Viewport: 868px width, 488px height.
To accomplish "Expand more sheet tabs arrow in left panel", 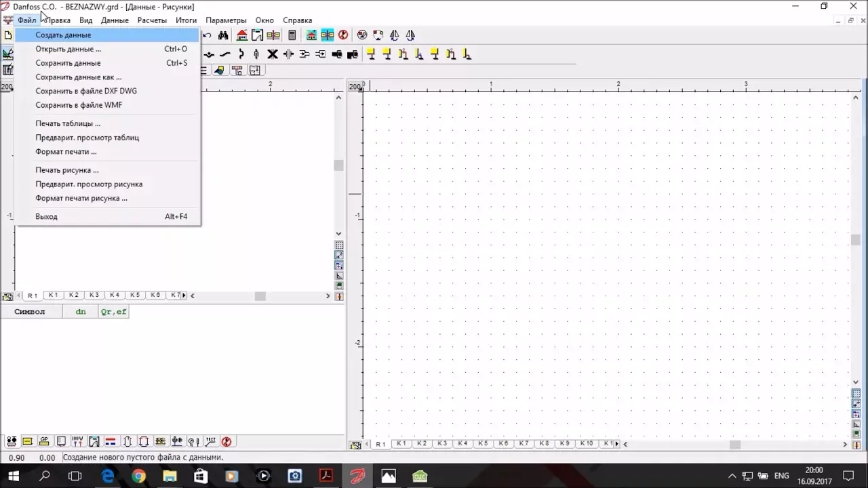I will coord(184,296).
